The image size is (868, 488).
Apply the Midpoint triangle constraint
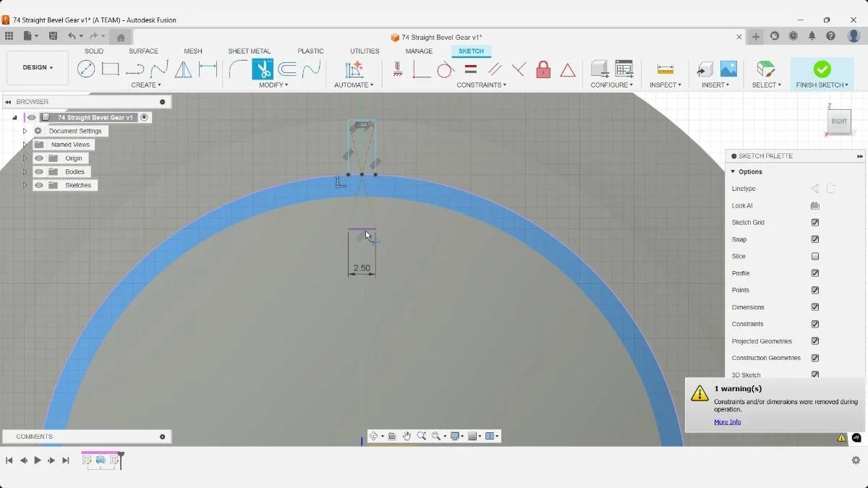tap(568, 70)
